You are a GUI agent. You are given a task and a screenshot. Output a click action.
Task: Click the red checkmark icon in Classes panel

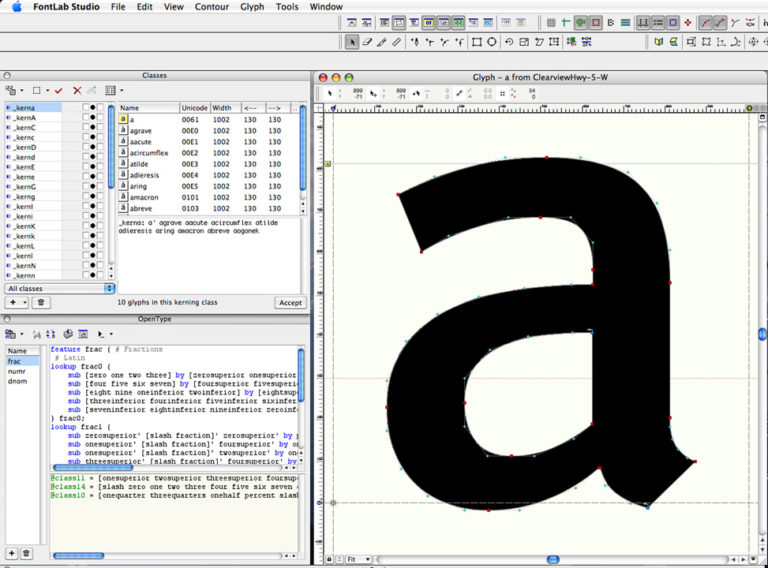pos(59,90)
